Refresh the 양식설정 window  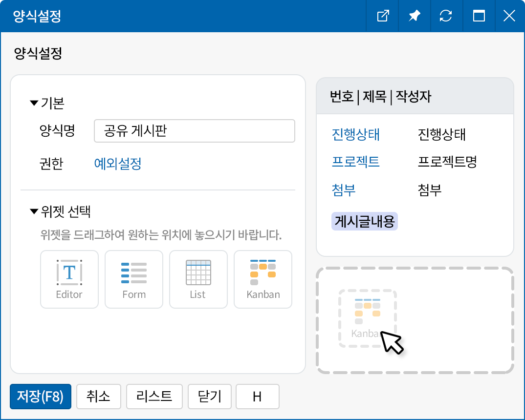pyautogui.click(x=446, y=16)
